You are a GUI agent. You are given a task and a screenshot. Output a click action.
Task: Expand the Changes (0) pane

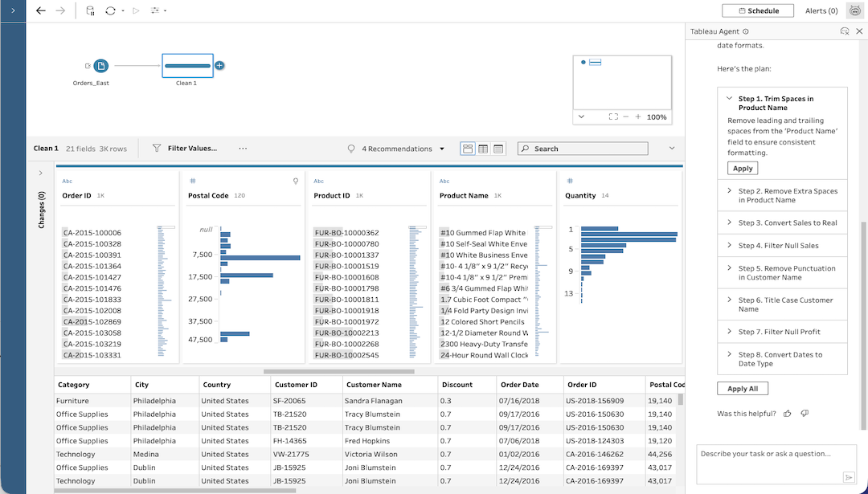40,174
